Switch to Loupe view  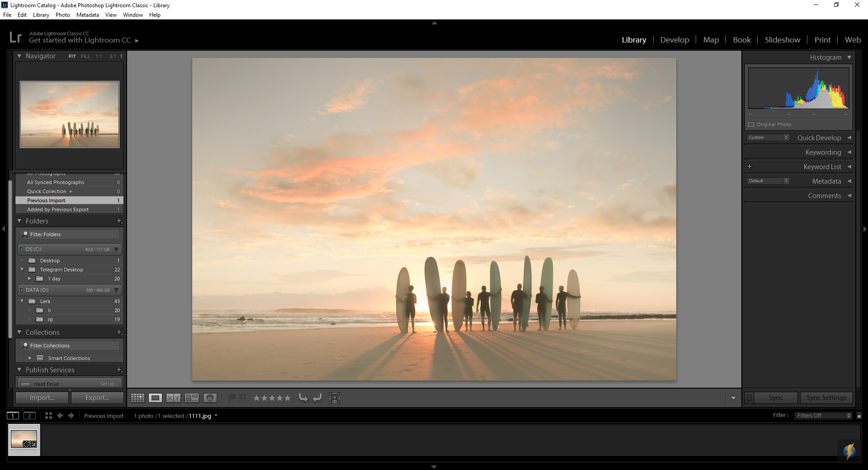[155, 398]
